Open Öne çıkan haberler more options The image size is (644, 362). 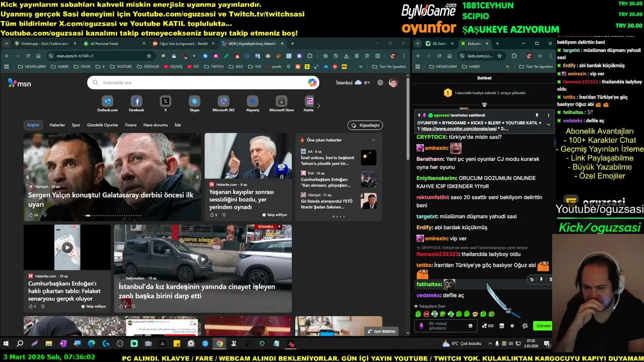[x=373, y=140]
